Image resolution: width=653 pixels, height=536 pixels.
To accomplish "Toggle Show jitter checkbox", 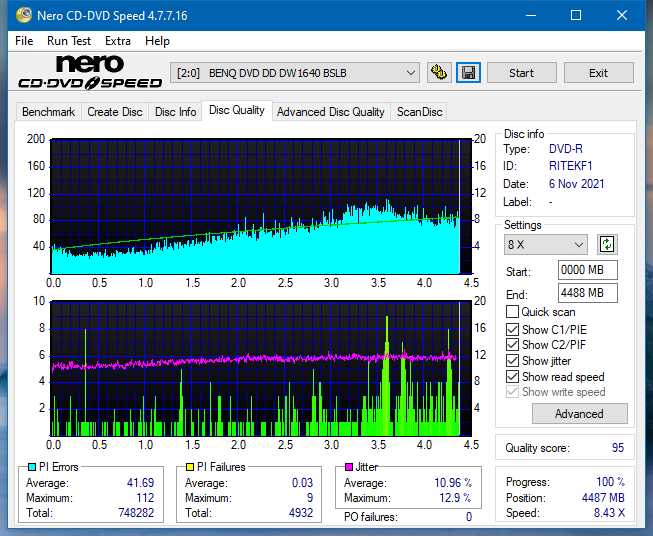I will [512, 361].
